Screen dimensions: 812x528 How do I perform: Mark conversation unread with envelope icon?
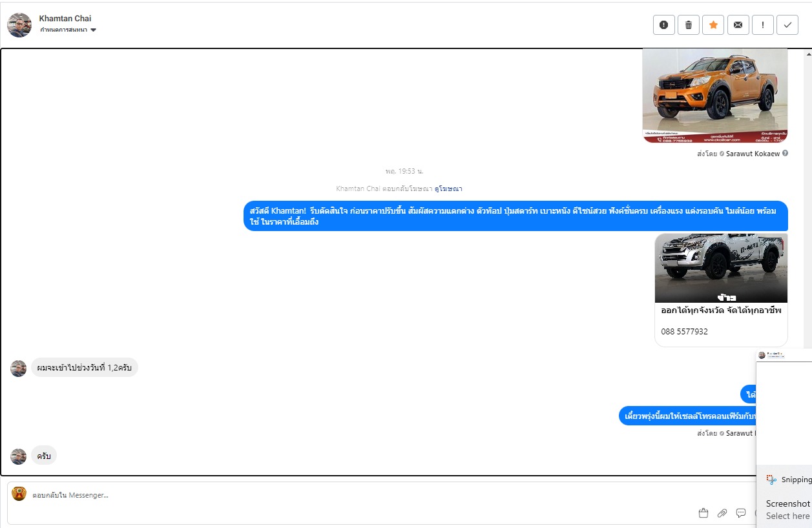(x=738, y=25)
